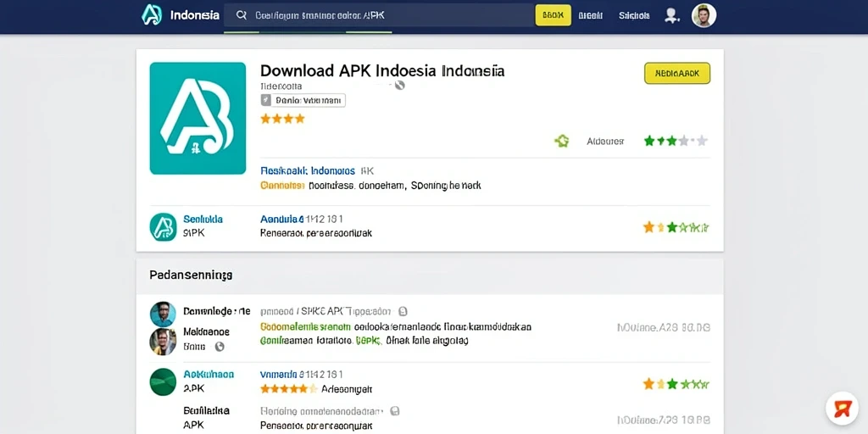Click the size text ending 7:28 16.0B
This screenshot has height=434, width=868.
(x=663, y=420)
